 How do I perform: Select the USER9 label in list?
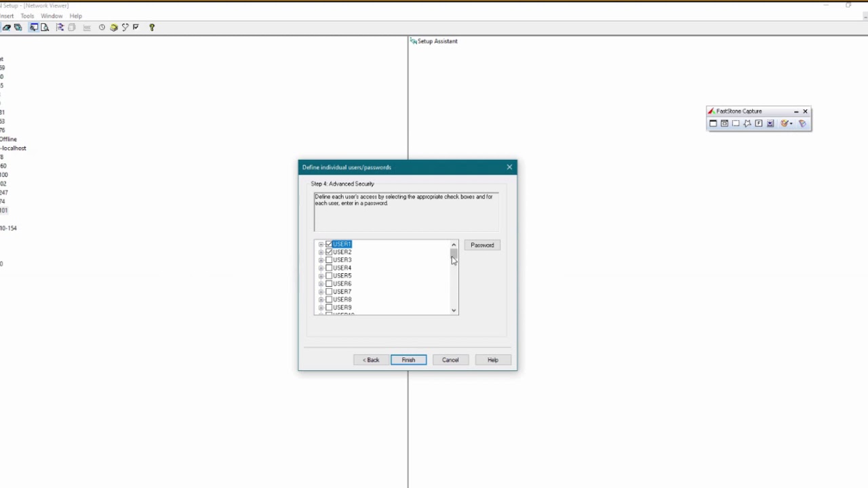[342, 308]
